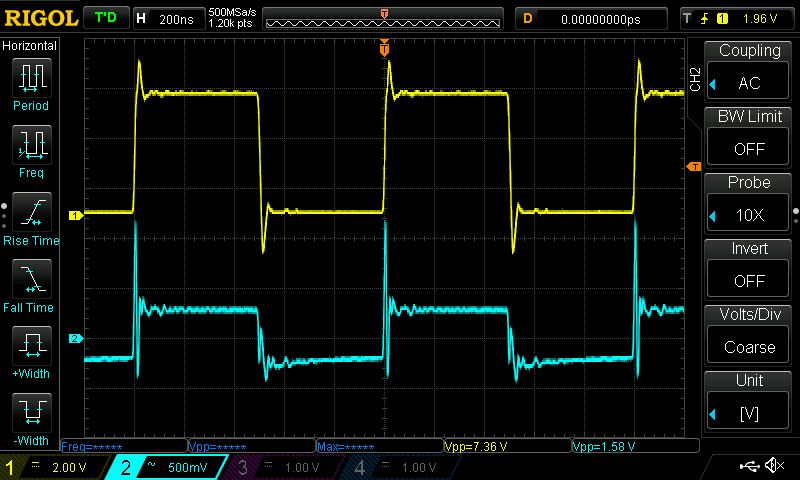Click the trigger level readout 1.96 V
Viewport: 800px width, 480px height.
click(760, 19)
